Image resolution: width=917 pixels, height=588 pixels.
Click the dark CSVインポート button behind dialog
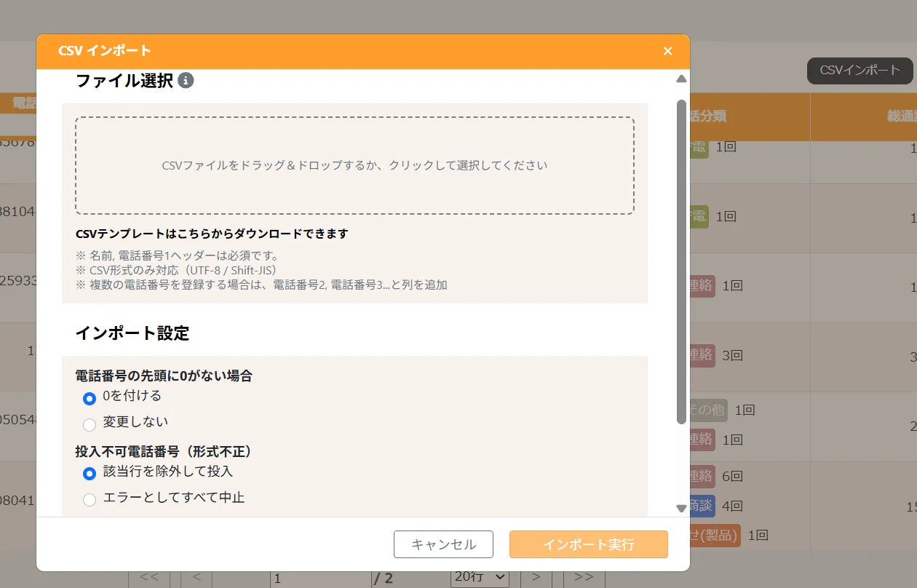(x=860, y=71)
